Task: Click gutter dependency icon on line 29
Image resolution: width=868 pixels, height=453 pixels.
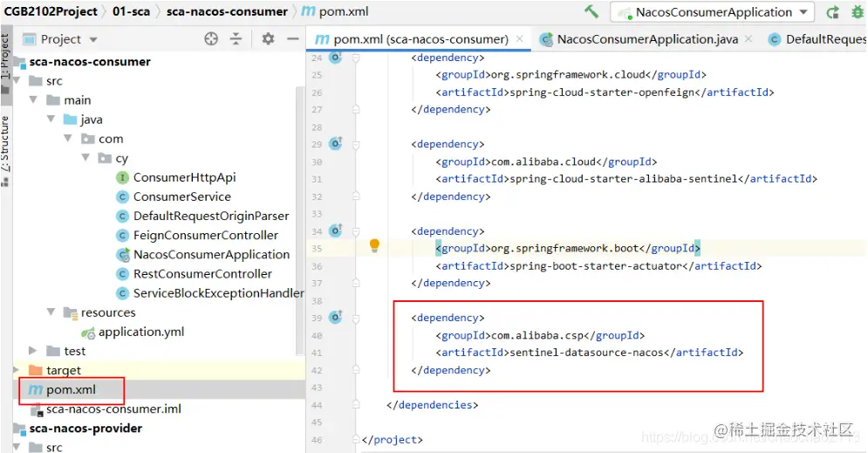Action: coord(336,143)
